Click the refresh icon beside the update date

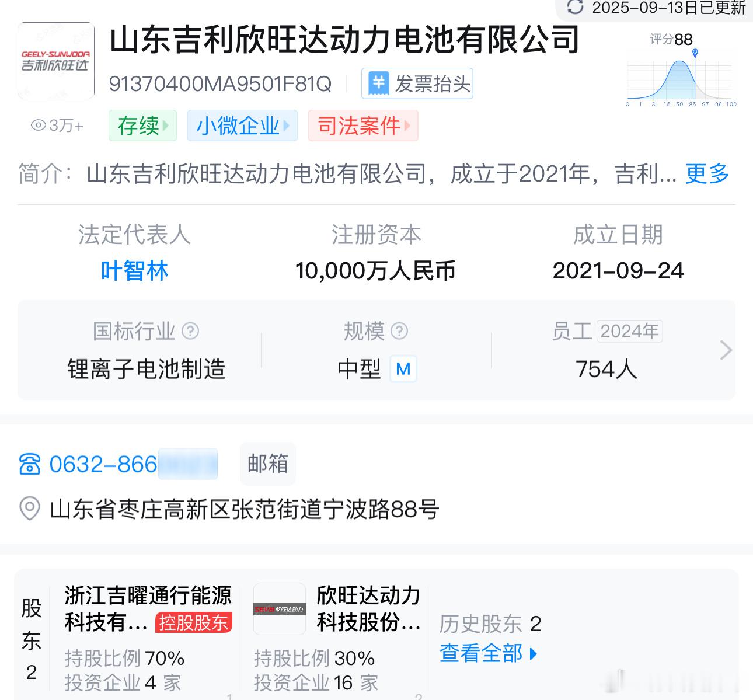(x=576, y=7)
